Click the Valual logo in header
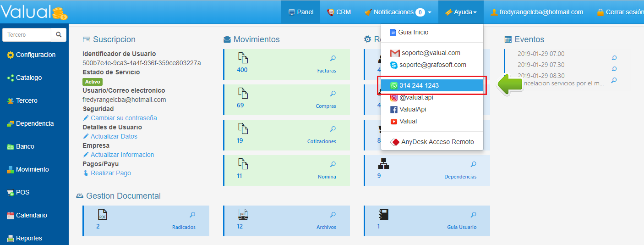The width and height of the screenshot is (644, 245). click(x=34, y=12)
